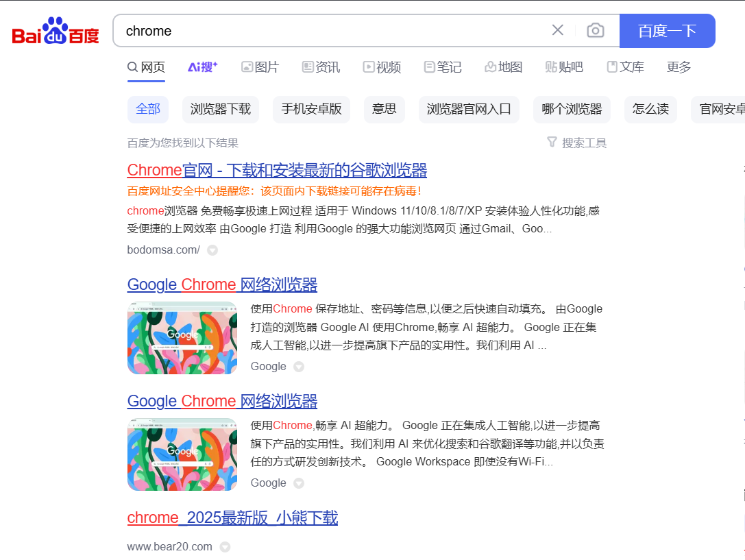
Task: Click first Google Chrome result thumbnail
Action: point(182,338)
